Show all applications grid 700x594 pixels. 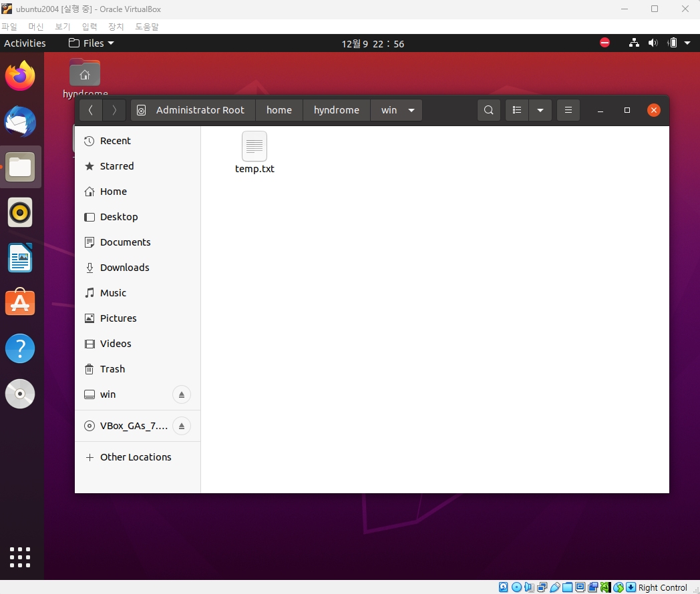tap(20, 557)
